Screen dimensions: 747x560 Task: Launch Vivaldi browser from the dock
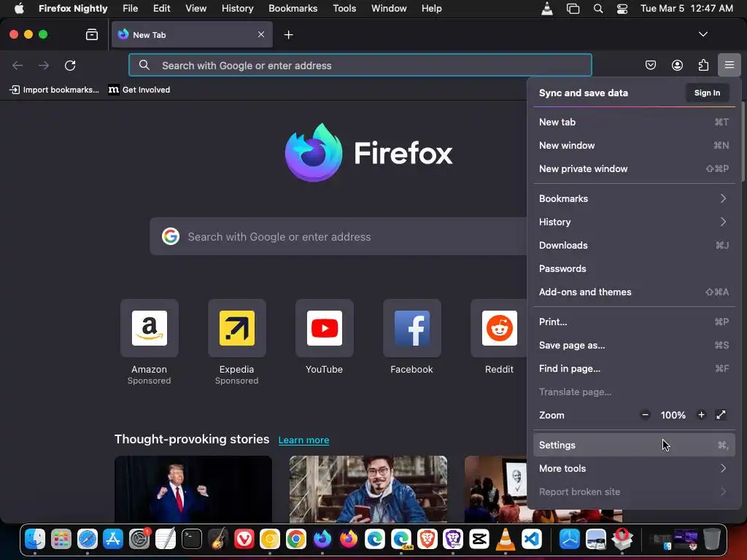(x=244, y=539)
